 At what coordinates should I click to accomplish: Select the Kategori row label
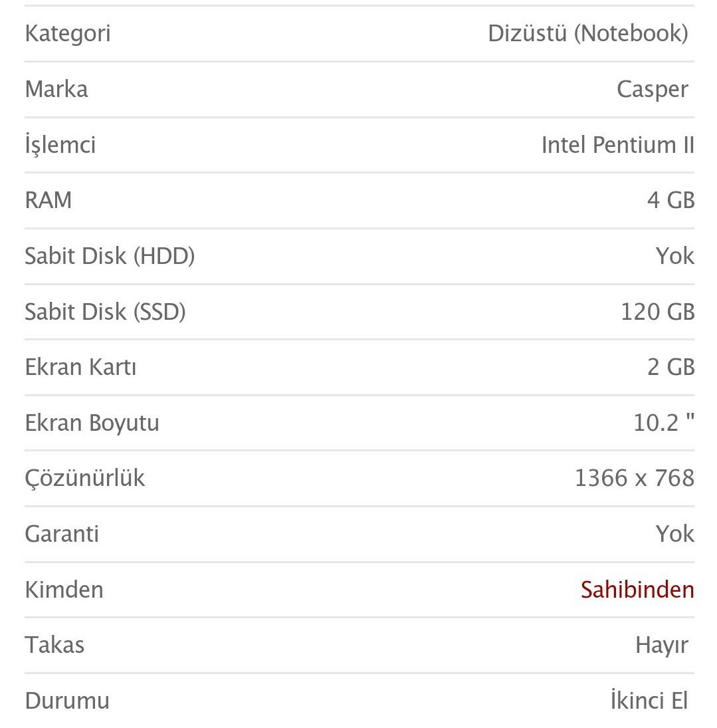[68, 33]
